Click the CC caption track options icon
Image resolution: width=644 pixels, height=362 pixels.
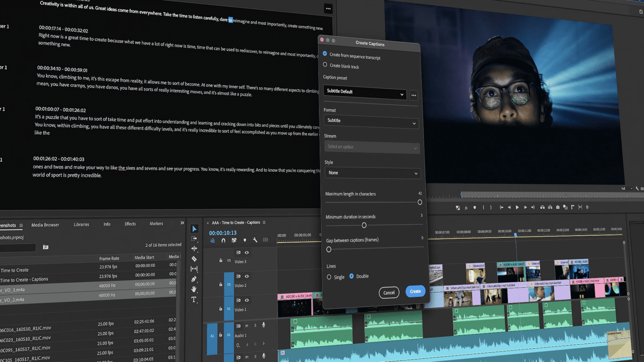click(265, 240)
